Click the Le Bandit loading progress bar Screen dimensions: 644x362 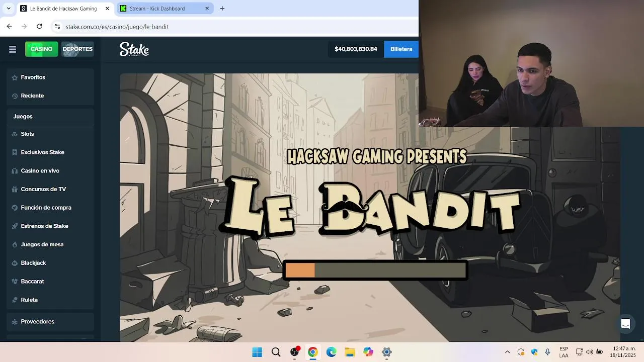coord(375,270)
